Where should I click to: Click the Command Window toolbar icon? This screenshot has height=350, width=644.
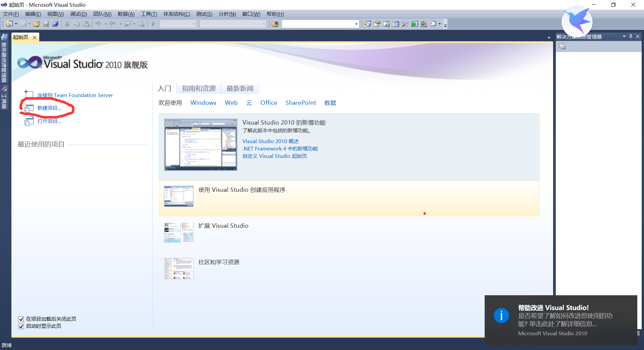pyautogui.click(x=433, y=24)
